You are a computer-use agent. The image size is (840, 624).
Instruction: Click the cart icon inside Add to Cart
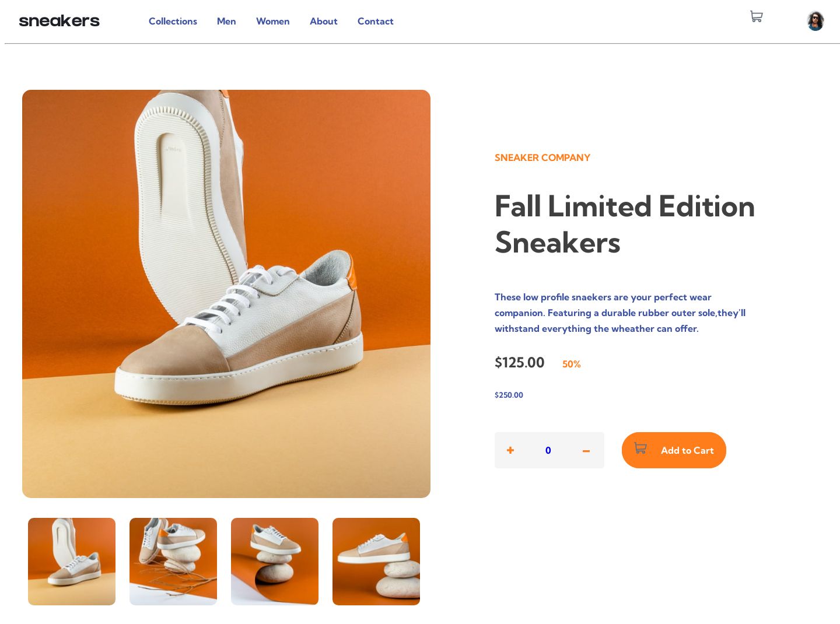tap(640, 448)
